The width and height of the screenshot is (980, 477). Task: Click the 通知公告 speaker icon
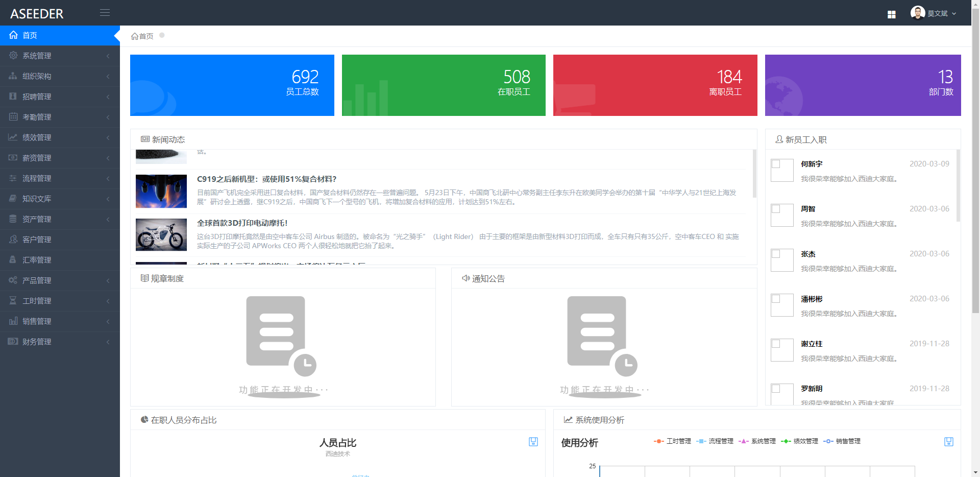click(x=465, y=278)
